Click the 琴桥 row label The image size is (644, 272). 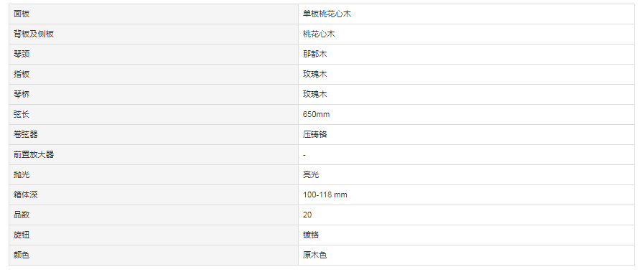point(22,94)
